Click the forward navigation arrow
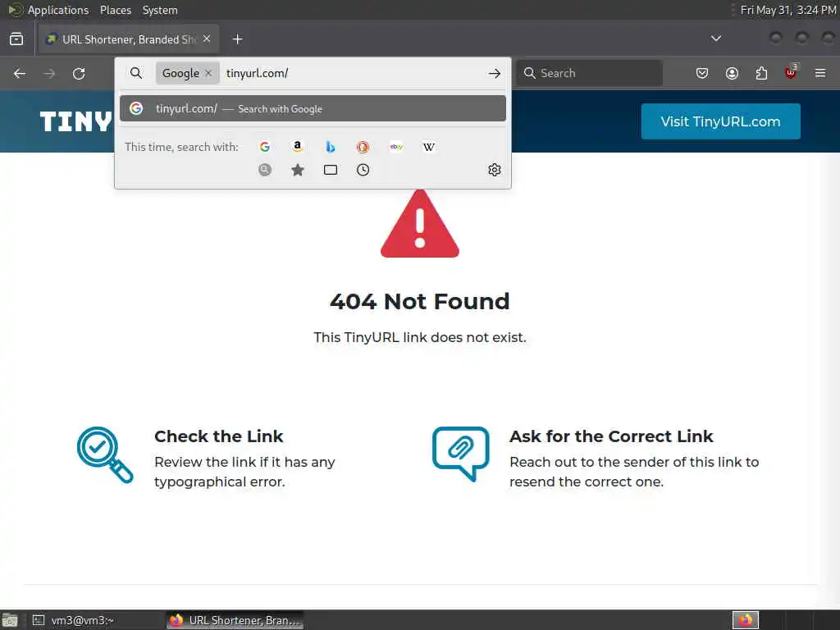The height and width of the screenshot is (630, 840). pyautogui.click(x=49, y=73)
